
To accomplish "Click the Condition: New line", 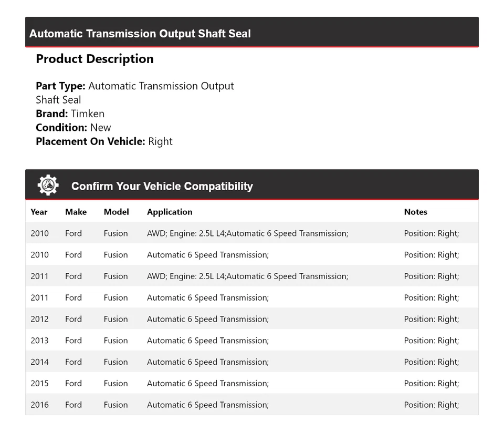I will coord(73,127).
